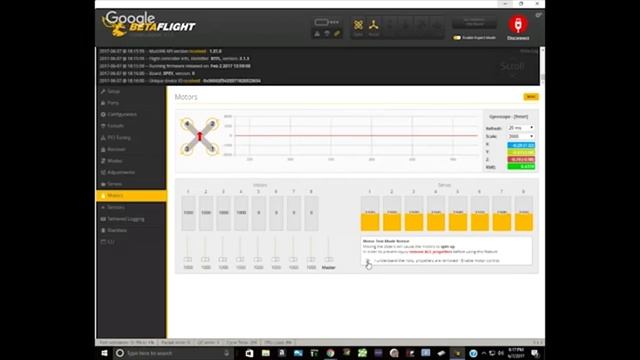The image size is (640, 360).
Task: Open the Windows Start menu
Action: click(x=104, y=353)
